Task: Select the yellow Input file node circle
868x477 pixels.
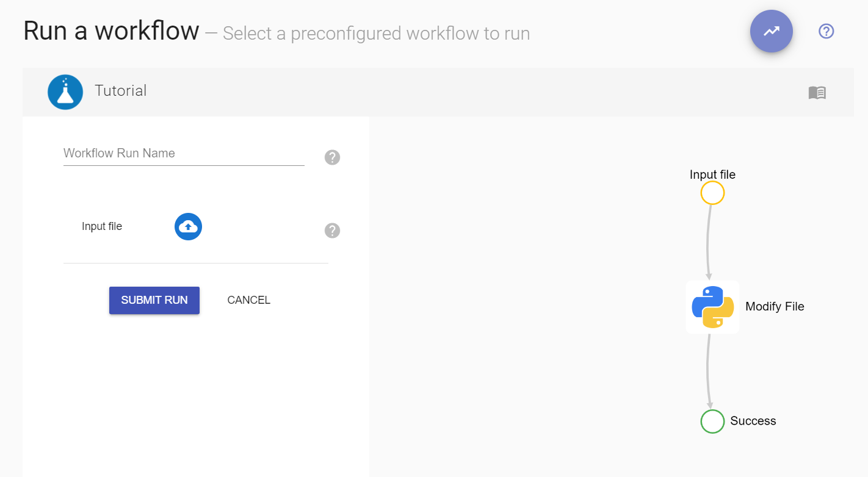Action: click(x=712, y=193)
